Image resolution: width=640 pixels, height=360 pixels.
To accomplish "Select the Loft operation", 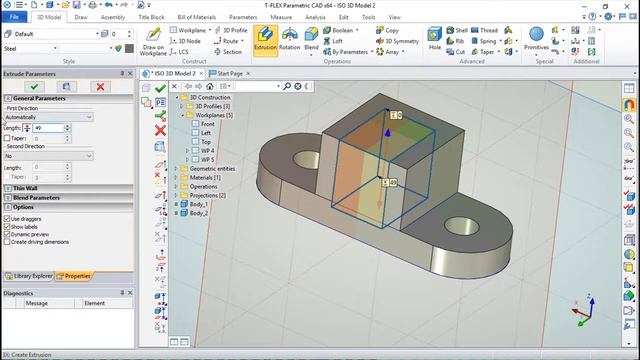I will 333,41.
